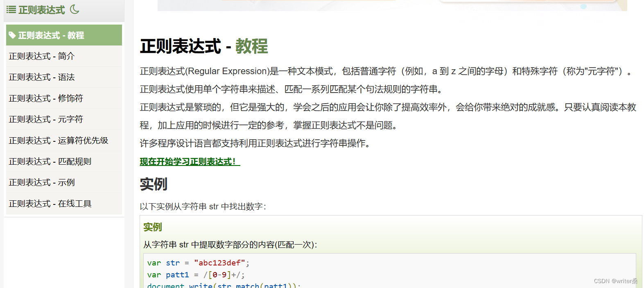Click the text 以下实例从字符串 str 中找出数字:
The height and width of the screenshot is (288, 644).
pyautogui.click(x=203, y=206)
